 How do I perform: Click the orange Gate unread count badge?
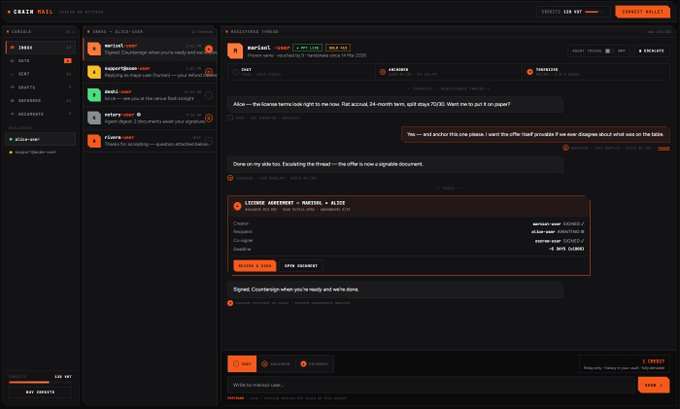click(68, 61)
